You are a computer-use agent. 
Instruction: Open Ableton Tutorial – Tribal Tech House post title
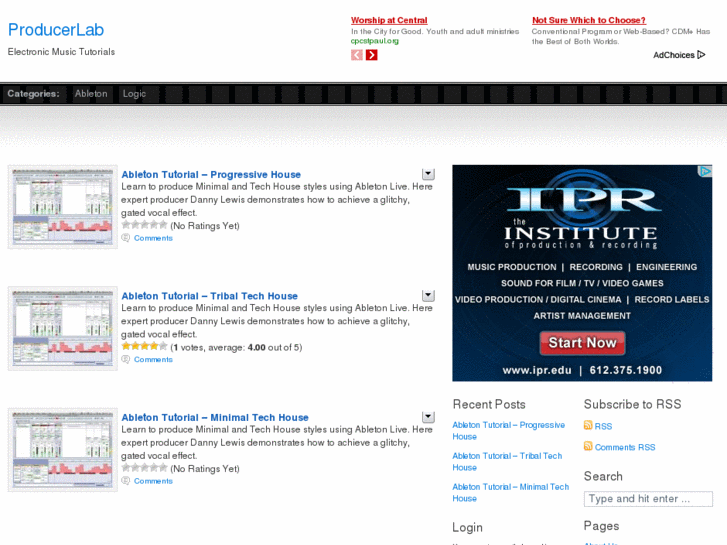tap(210, 296)
